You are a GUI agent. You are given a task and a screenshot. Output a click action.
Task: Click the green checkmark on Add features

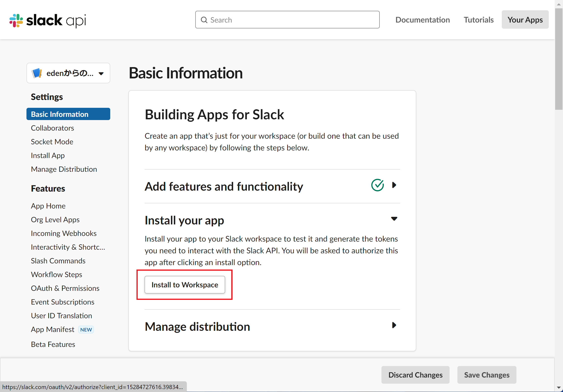coord(377,185)
